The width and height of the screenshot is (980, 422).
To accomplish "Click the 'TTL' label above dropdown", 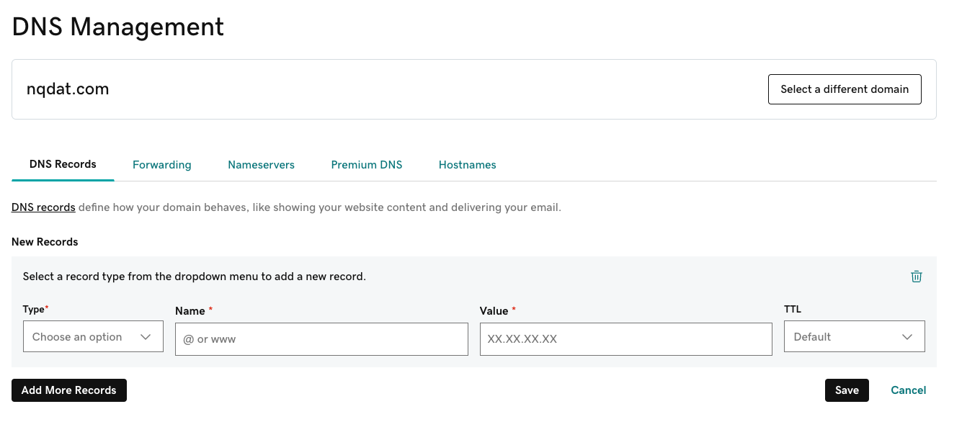I will click(x=793, y=309).
